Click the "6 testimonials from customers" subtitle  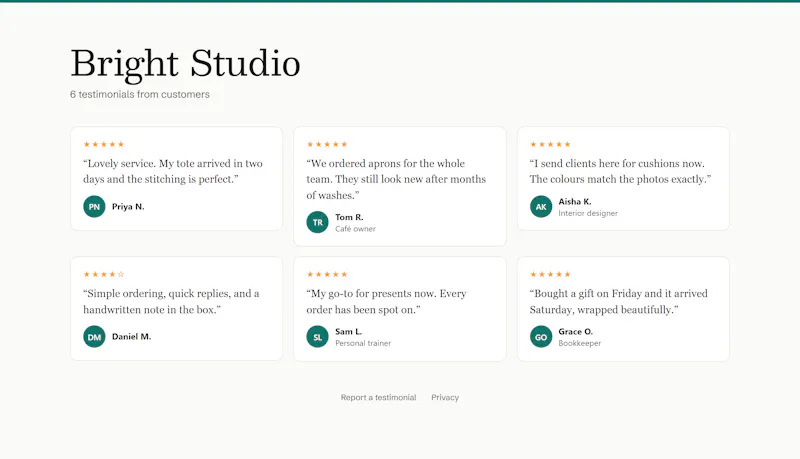[140, 94]
